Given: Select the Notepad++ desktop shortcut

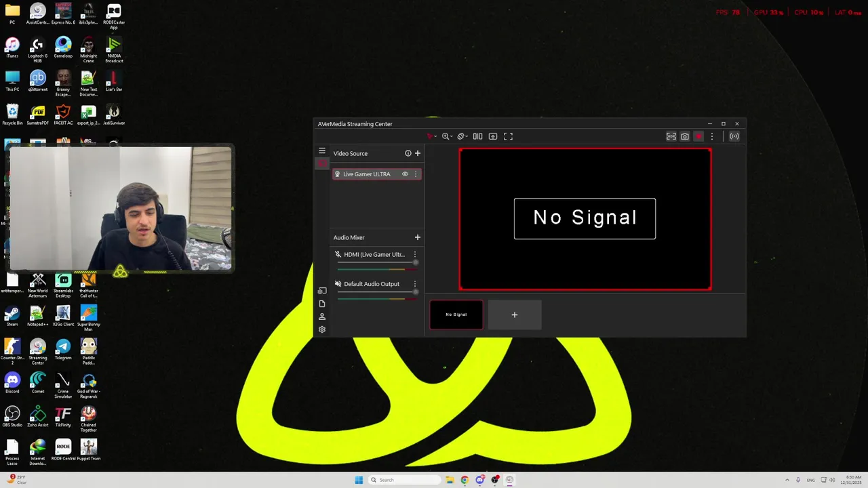Looking at the screenshot, I should [38, 316].
